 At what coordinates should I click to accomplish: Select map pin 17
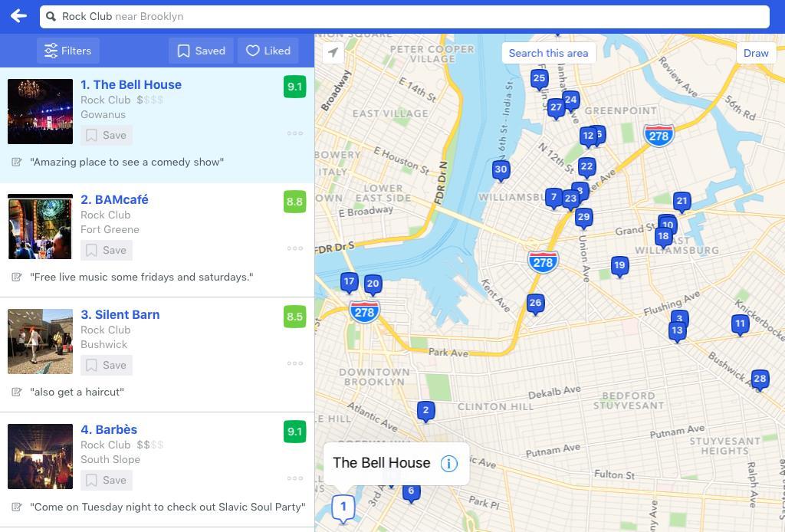point(349,283)
